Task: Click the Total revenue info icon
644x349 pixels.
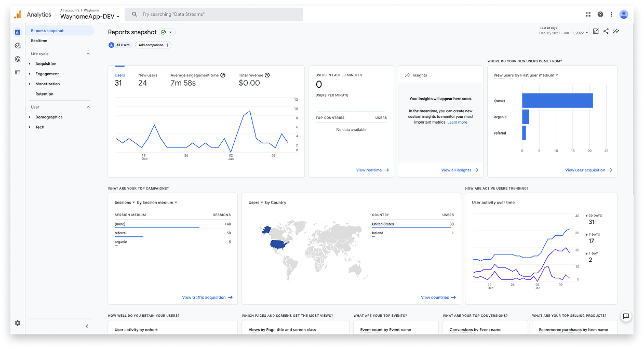Action: tap(266, 75)
